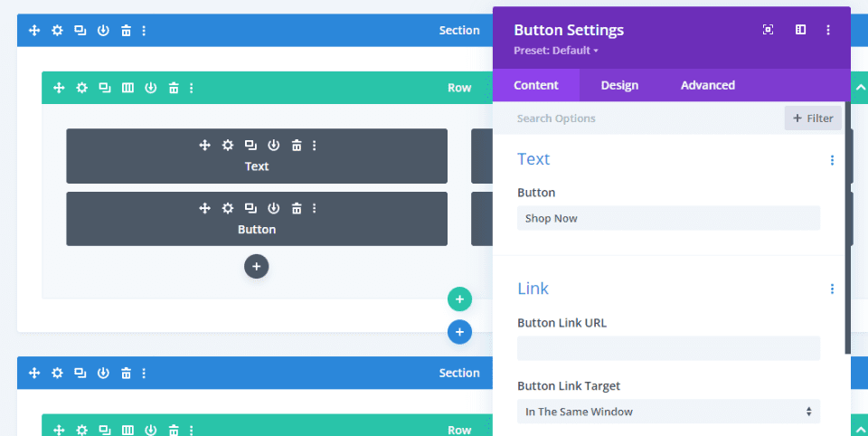The image size is (868, 436).
Task: Click the dark gray add module plus button
Action: point(256,266)
